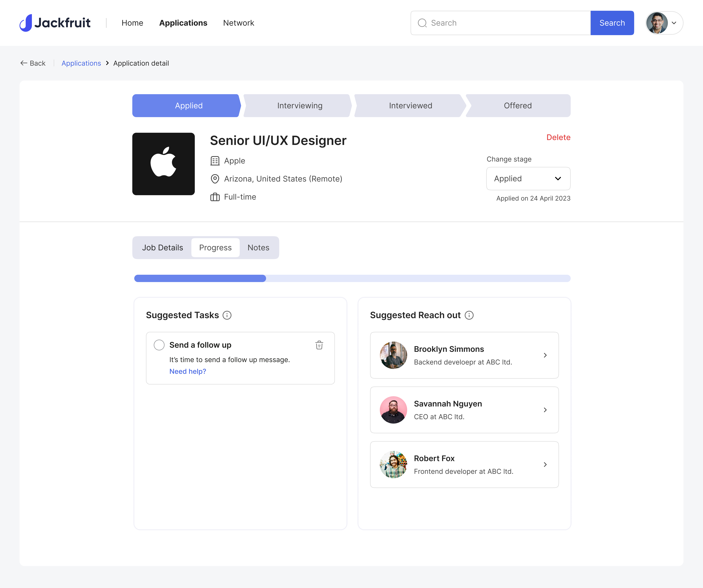The height and width of the screenshot is (588, 703).
Task: Check the Send a follow up task circle
Action: click(x=159, y=345)
